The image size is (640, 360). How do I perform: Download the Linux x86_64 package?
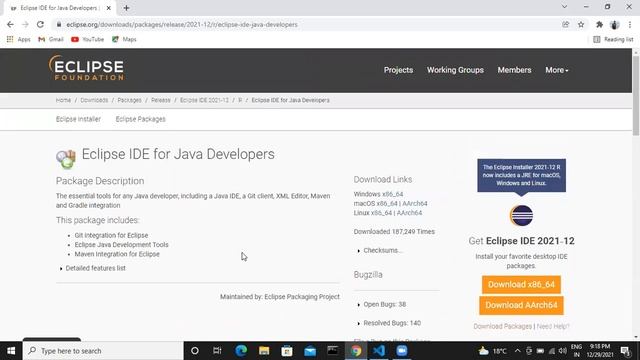tap(373, 213)
